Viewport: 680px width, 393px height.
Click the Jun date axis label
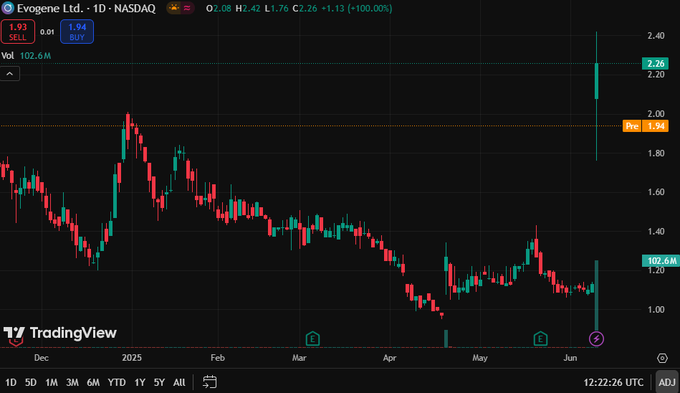click(570, 358)
